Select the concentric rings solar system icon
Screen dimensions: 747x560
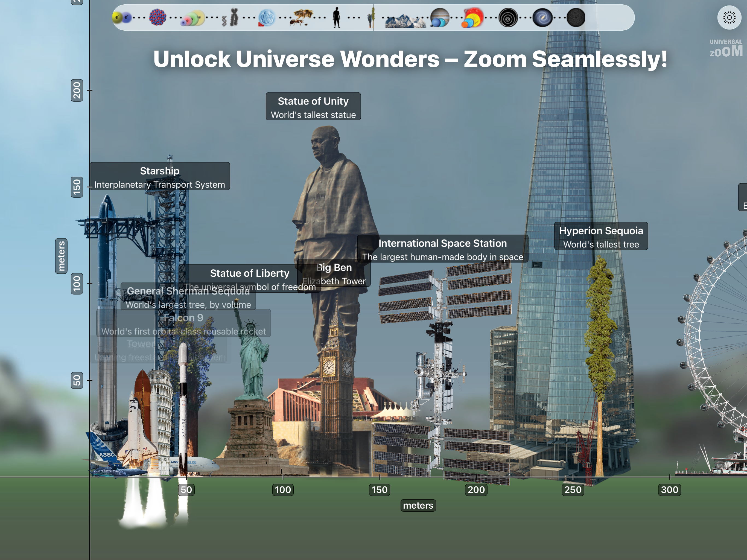(508, 18)
